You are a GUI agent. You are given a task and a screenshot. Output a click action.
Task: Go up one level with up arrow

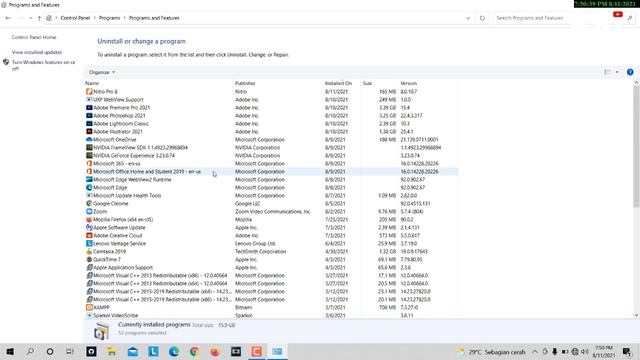click(x=39, y=18)
